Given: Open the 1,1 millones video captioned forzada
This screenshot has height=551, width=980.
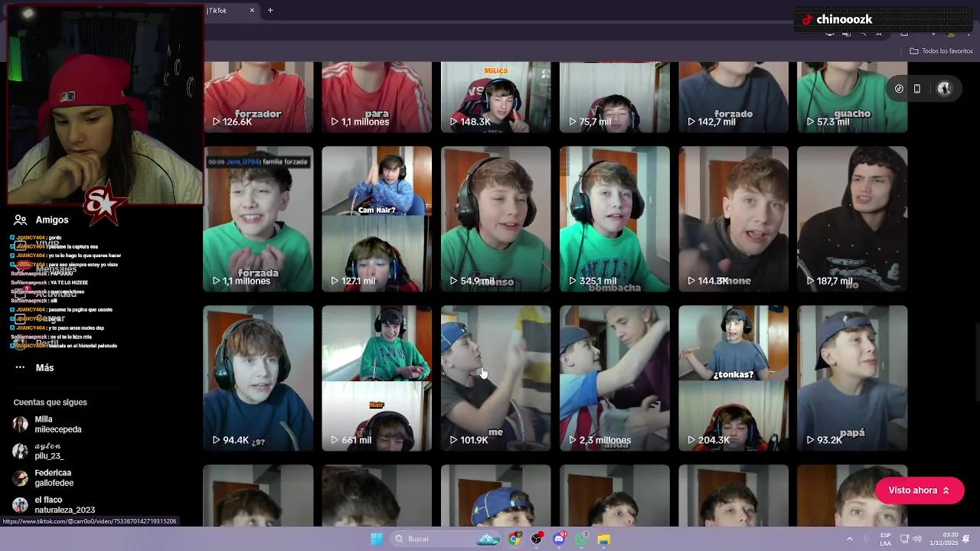Looking at the screenshot, I should (258, 219).
